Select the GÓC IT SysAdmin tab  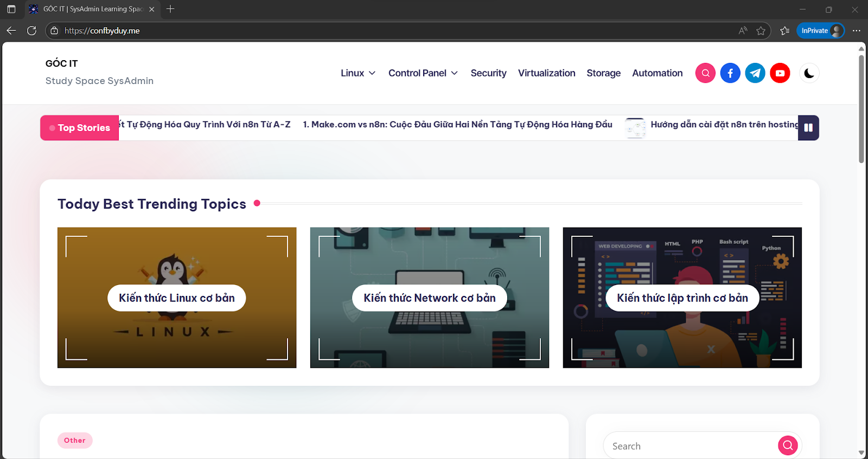tap(92, 9)
